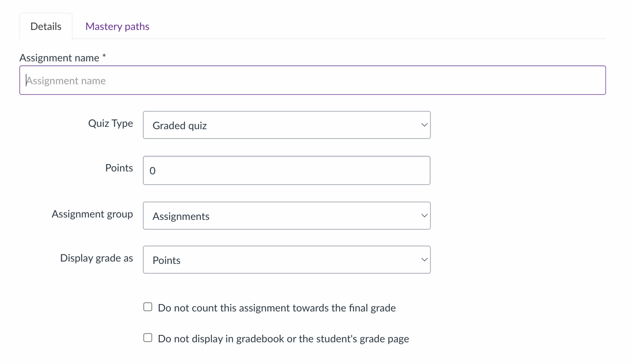
Task: Click the 'Graded quiz' selected value
Action: [x=180, y=125]
